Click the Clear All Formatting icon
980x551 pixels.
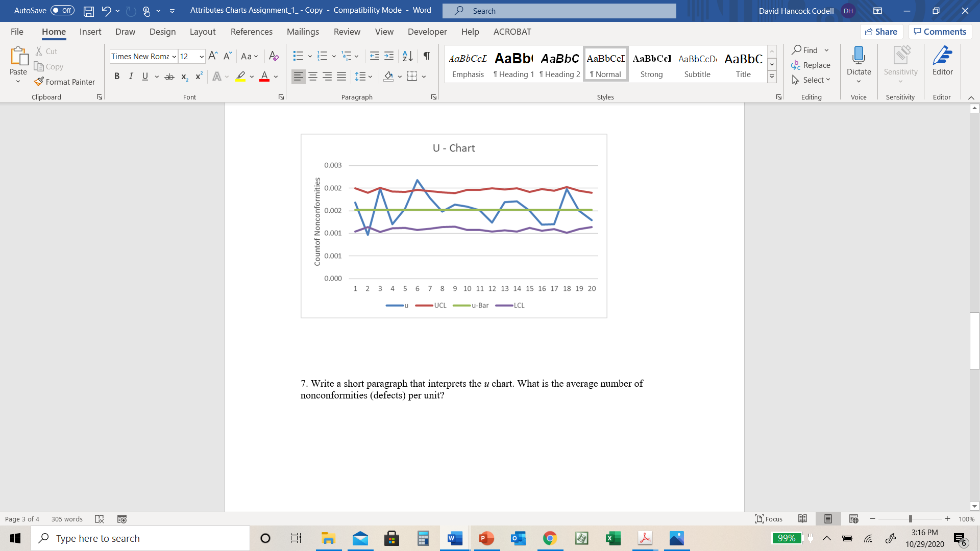click(x=274, y=56)
